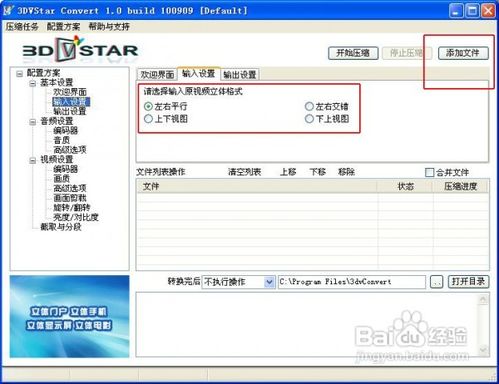This screenshot has width=499, height=384.
Task: Click the 文件 column header
Action: 257,186
